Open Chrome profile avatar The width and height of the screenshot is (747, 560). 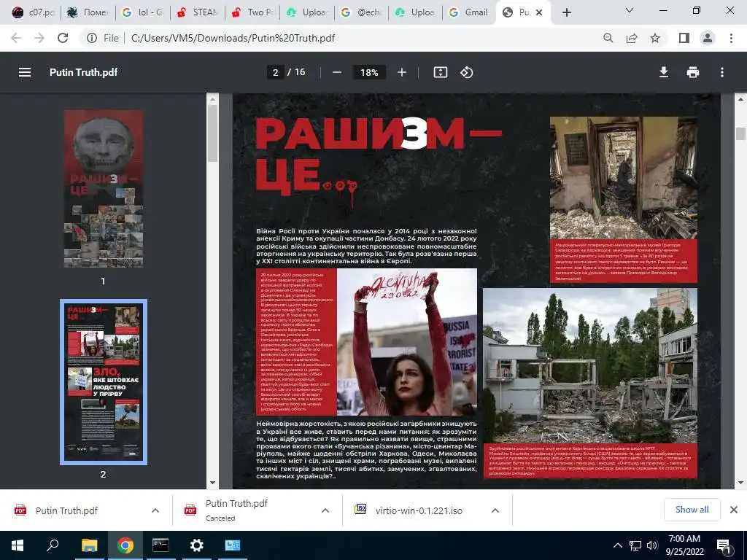(708, 38)
